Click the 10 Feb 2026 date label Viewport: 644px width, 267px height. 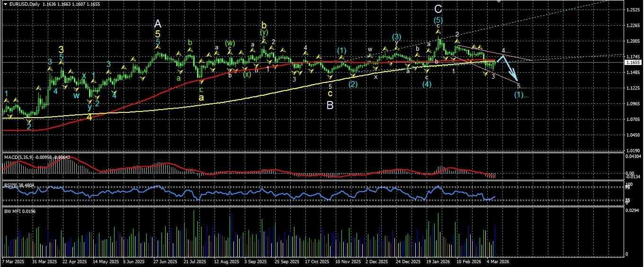[469, 261]
